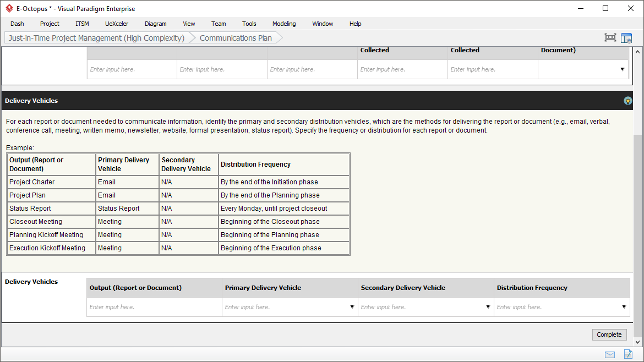Open the Diagram menu
The height and width of the screenshot is (362, 644).
click(x=155, y=24)
